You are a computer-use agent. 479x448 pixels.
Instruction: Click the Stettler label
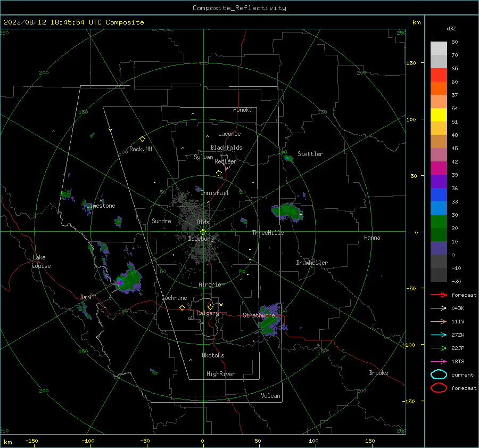(x=310, y=154)
